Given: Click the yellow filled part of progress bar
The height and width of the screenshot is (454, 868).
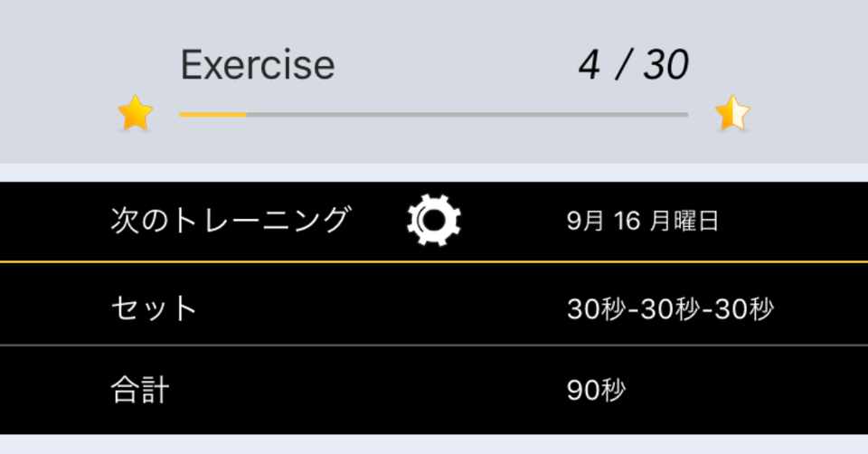Looking at the screenshot, I should [x=212, y=115].
